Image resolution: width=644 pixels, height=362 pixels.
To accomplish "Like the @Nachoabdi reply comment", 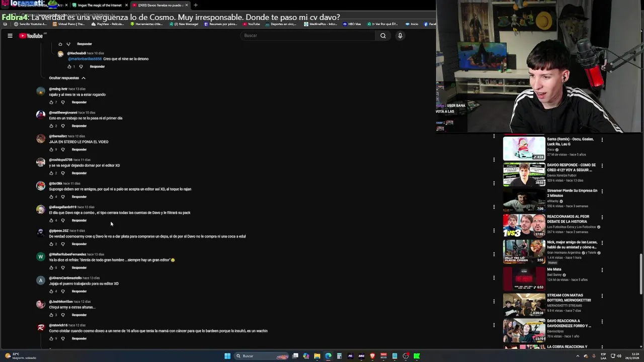I will (x=69, y=66).
